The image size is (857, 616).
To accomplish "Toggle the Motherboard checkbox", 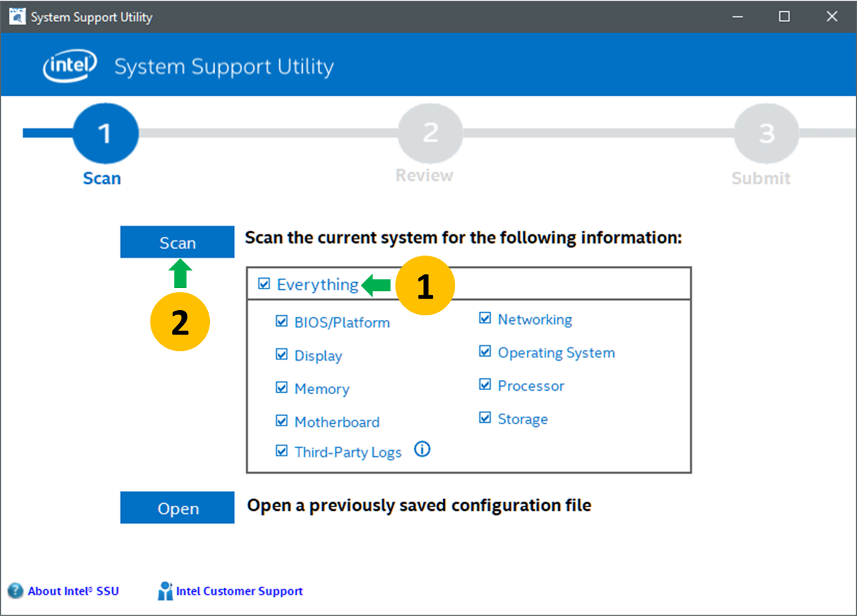I will 281,422.
